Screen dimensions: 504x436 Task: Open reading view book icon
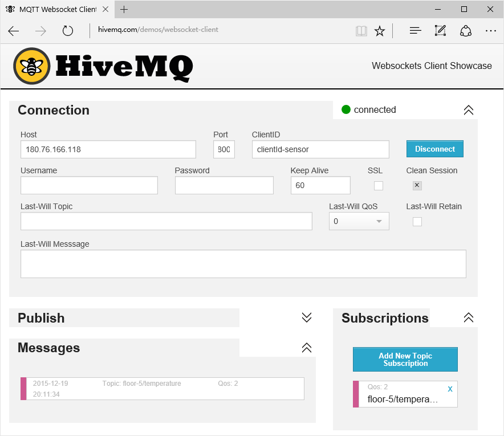click(361, 31)
